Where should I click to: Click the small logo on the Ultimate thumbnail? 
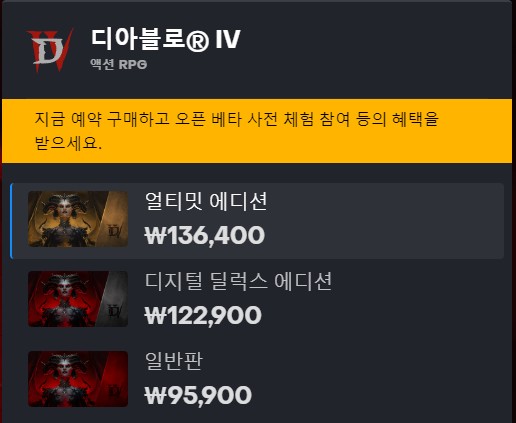[115, 231]
